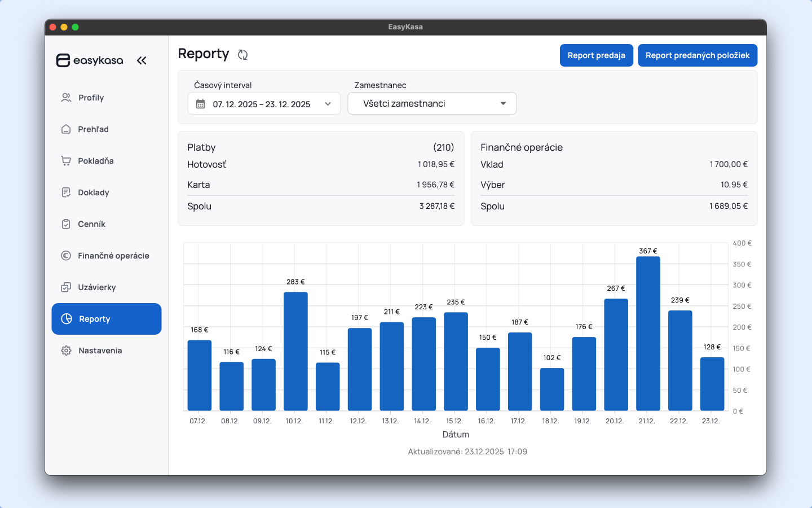
Task: Click the EasyKasa window title
Action: [x=405, y=27]
